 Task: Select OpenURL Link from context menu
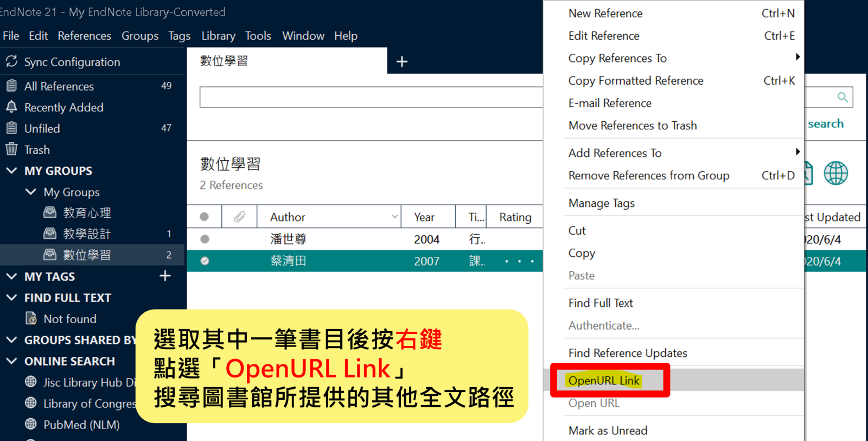coord(604,381)
